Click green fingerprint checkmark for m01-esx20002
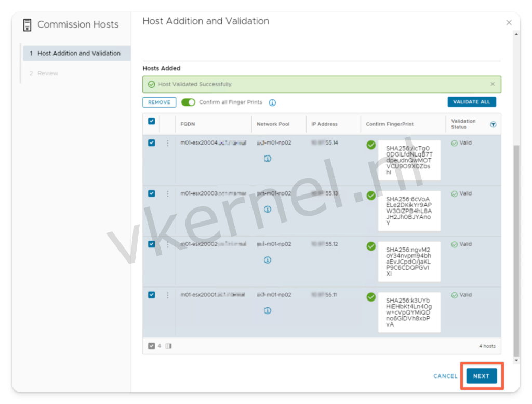 coord(371,246)
